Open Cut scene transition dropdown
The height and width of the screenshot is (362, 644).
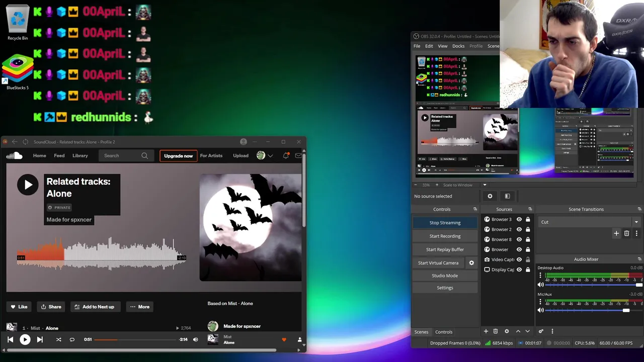[589, 222]
